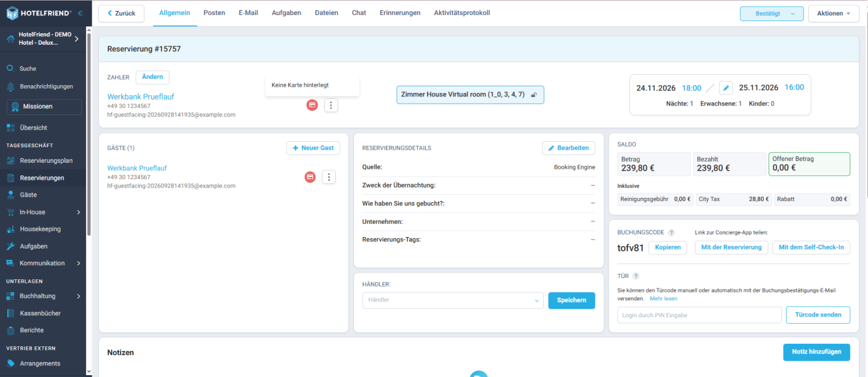The image size is (868, 377).
Task: Open Benachrichtigungen bell icon in sidebar
Action: click(10, 86)
